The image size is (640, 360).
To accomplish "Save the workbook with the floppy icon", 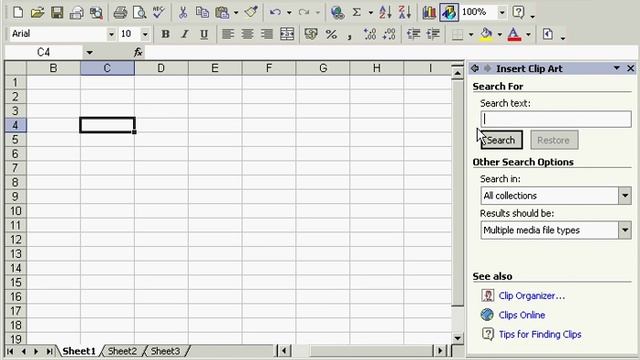I will 57,13.
